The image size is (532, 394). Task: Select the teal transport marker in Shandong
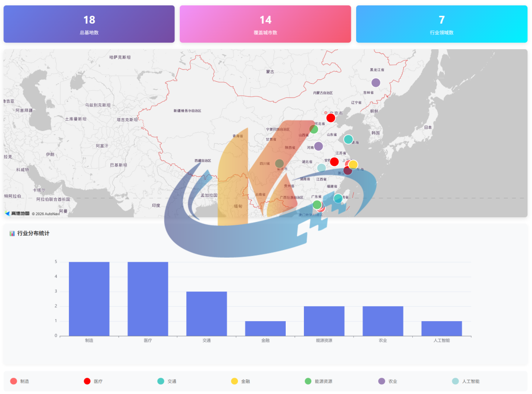pyautogui.click(x=348, y=139)
